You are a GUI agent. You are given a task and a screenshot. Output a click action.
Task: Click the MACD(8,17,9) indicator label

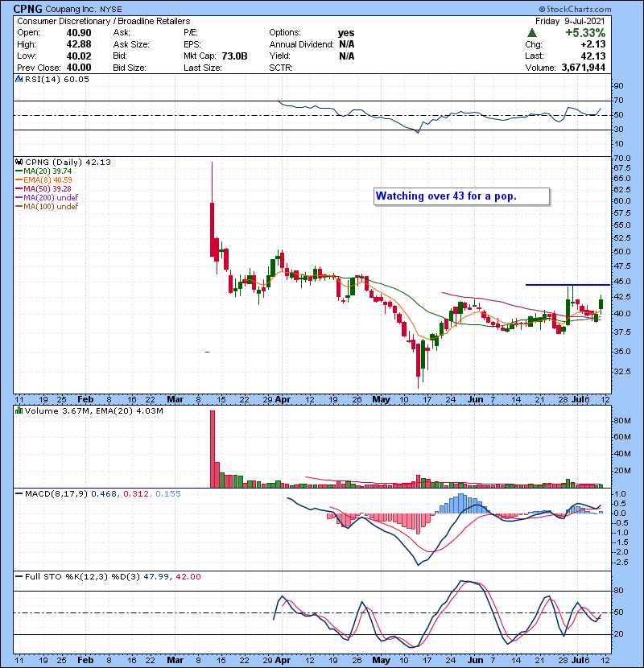[x=56, y=494]
